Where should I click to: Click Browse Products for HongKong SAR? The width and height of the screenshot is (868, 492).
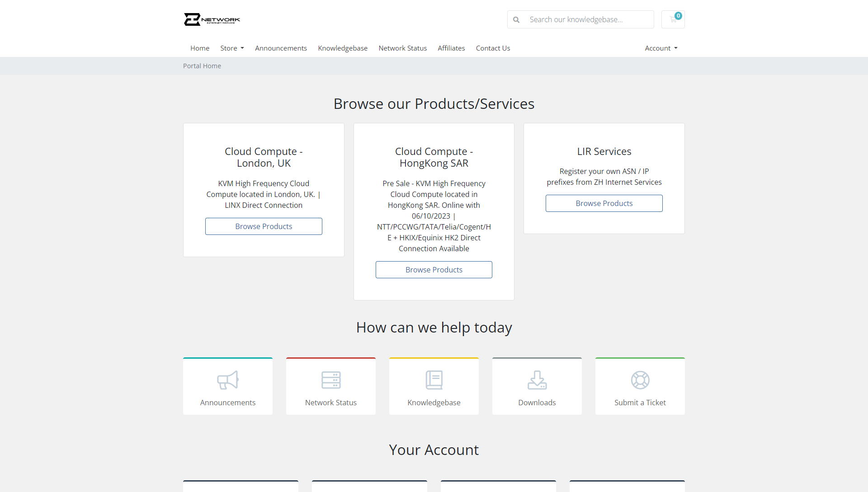pos(434,269)
